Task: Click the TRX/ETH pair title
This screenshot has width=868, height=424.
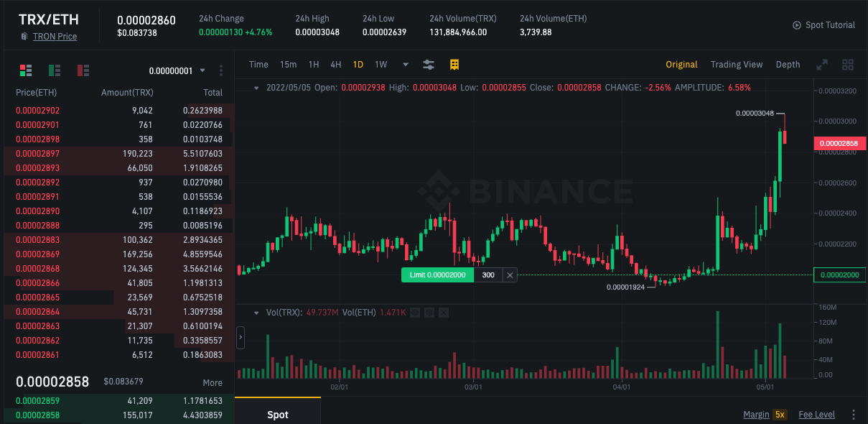Action: pos(49,19)
